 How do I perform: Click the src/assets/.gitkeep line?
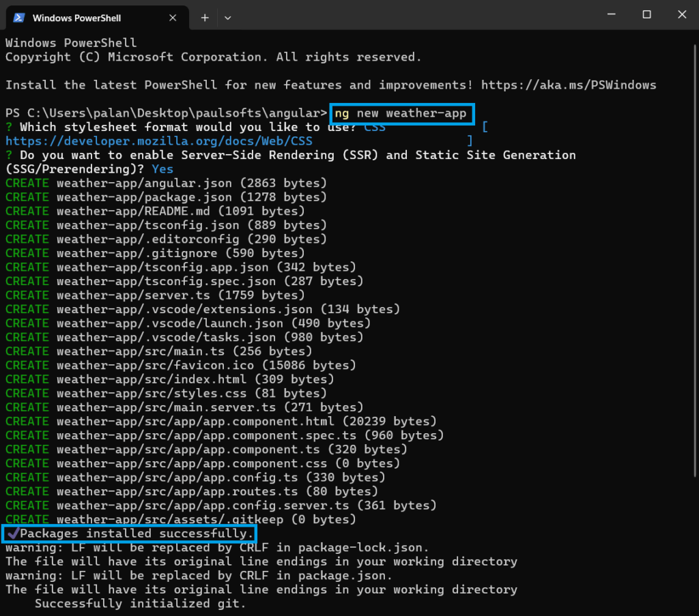point(180,520)
